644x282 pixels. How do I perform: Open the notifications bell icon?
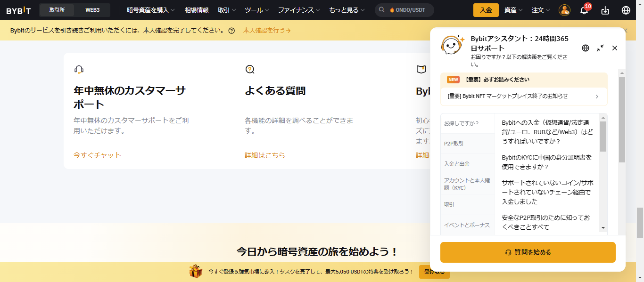[584, 9]
